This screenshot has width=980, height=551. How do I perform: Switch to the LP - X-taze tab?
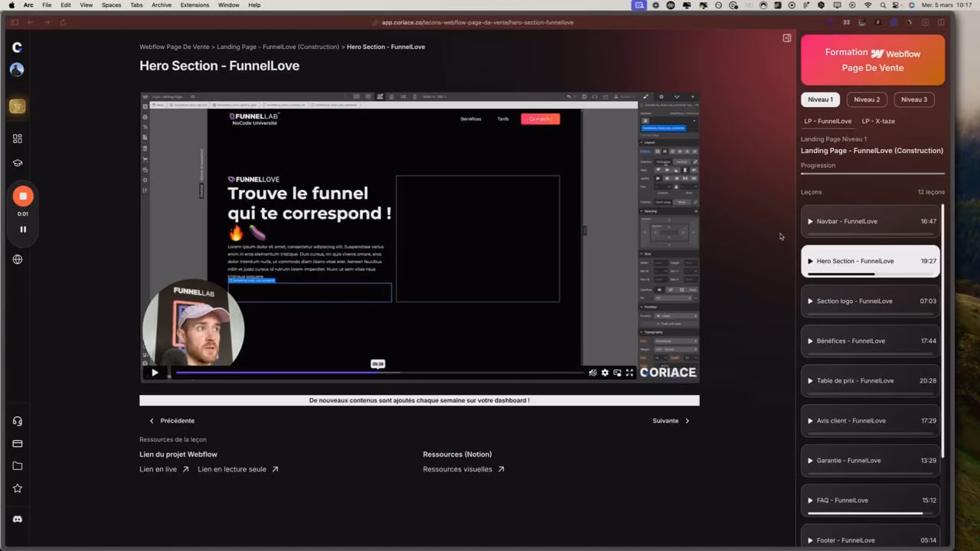(x=878, y=121)
